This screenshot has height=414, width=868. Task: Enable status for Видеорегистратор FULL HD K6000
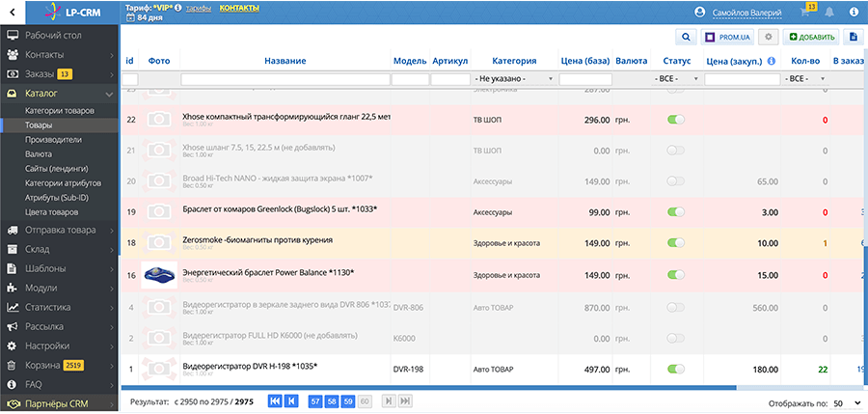[676, 338]
